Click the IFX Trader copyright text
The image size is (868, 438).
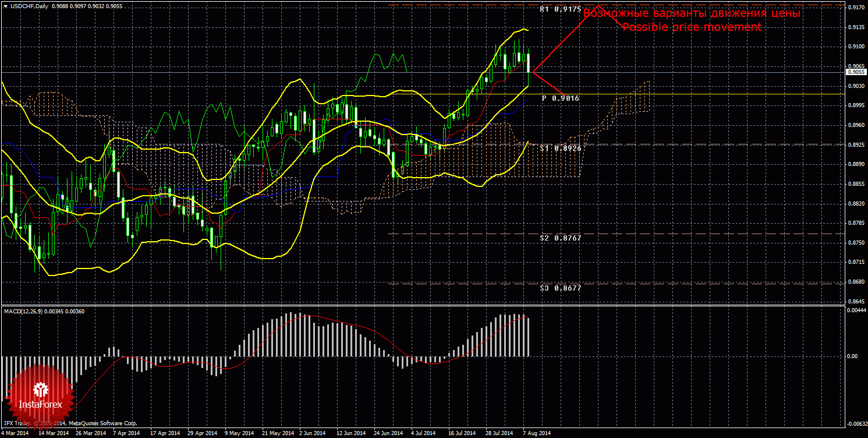click(70, 423)
